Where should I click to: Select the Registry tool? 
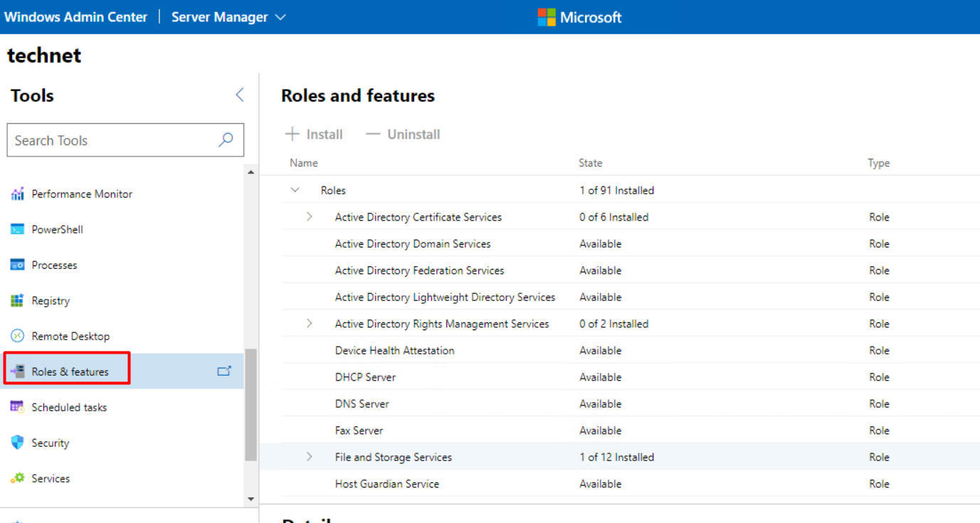(54, 300)
